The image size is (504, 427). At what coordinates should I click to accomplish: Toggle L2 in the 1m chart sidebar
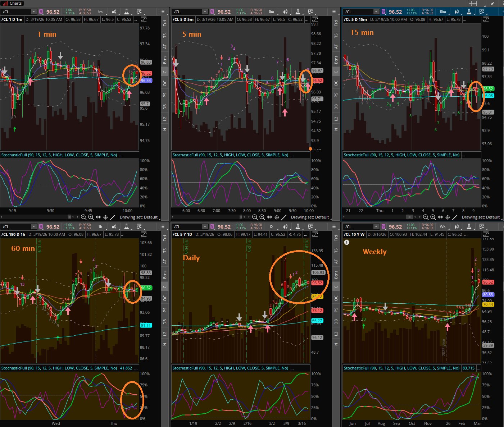(165, 119)
